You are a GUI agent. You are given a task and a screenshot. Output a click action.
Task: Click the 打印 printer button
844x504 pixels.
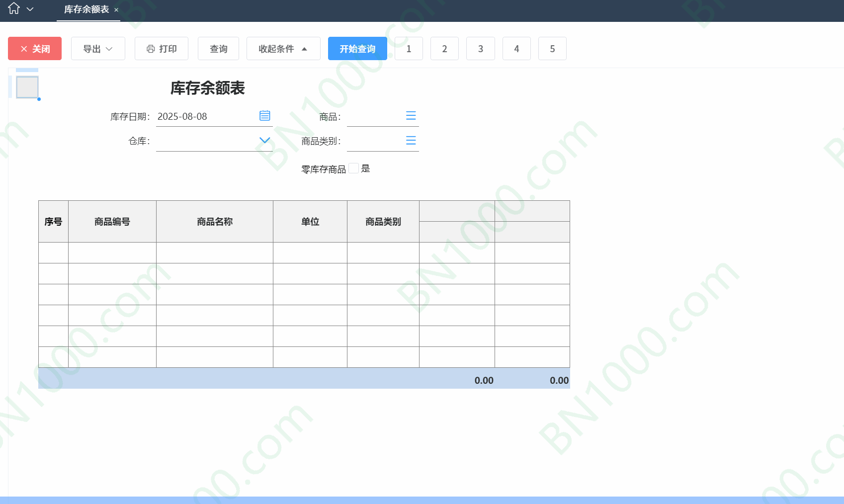pyautogui.click(x=162, y=49)
